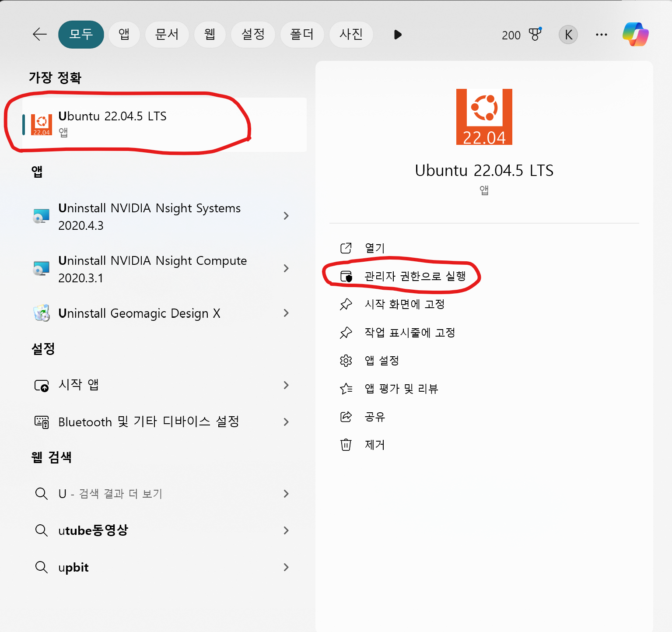Click the share icon beside 공유
The height and width of the screenshot is (632, 672).
pos(346,417)
